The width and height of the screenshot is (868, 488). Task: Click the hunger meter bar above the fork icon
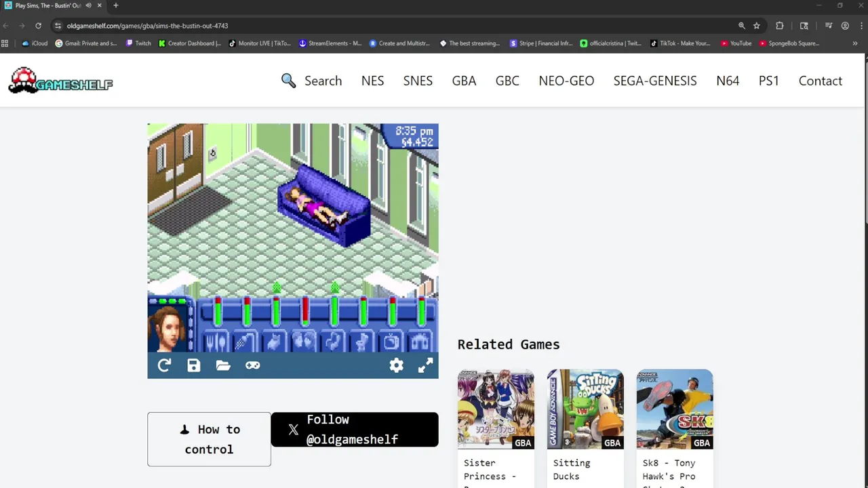click(218, 312)
